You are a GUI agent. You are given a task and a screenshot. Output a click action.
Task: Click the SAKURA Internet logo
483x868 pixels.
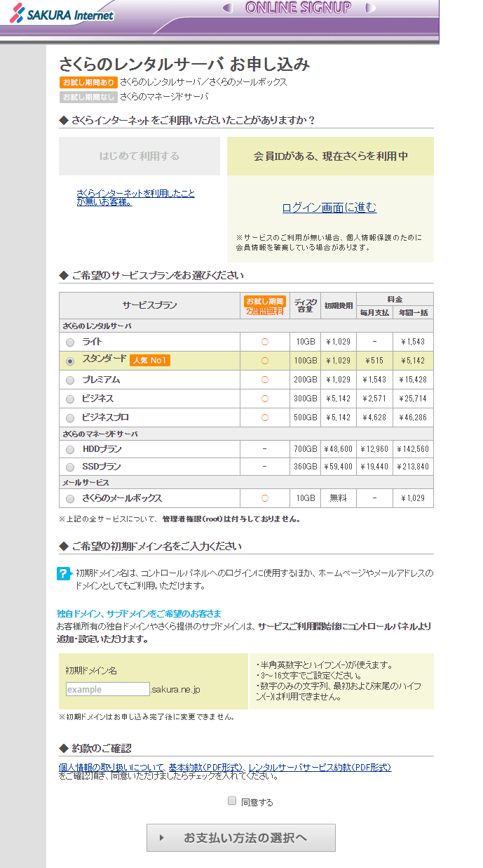pyautogui.click(x=62, y=13)
